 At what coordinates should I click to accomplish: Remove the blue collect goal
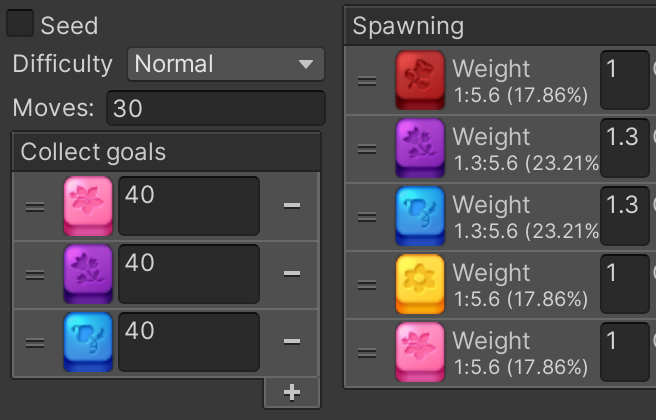[292, 341]
